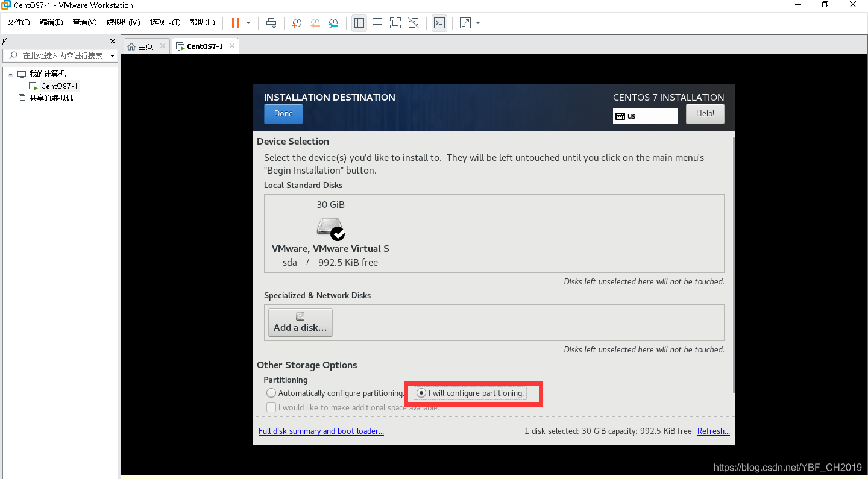Viewport: 868px width, 479px height.
Task: Click the stretch guest display icon
Action: tap(465, 23)
